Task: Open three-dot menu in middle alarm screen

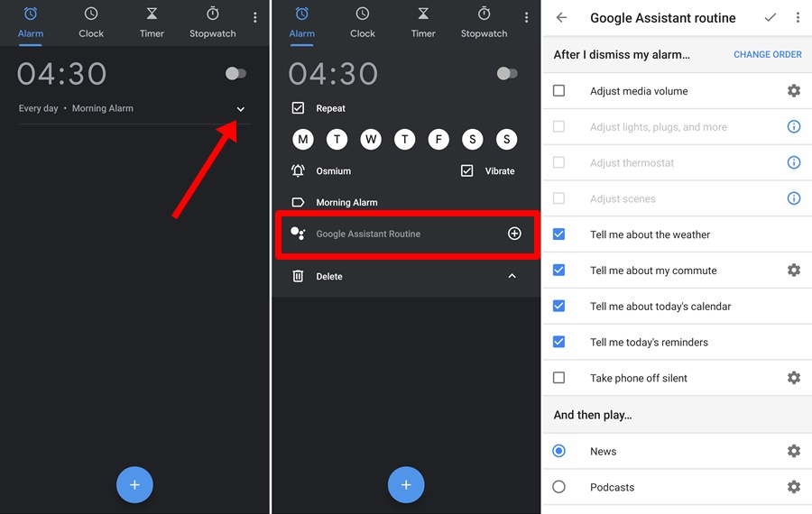Action: click(x=526, y=18)
